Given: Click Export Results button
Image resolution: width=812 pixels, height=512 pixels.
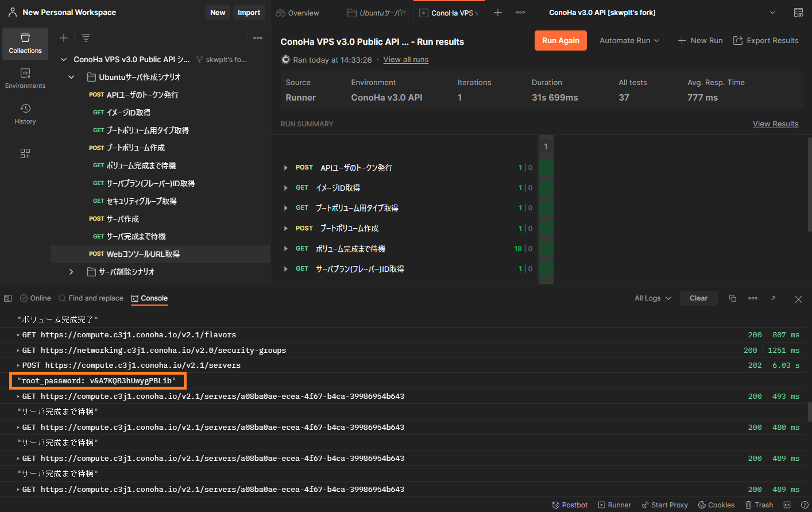Looking at the screenshot, I should (x=765, y=41).
